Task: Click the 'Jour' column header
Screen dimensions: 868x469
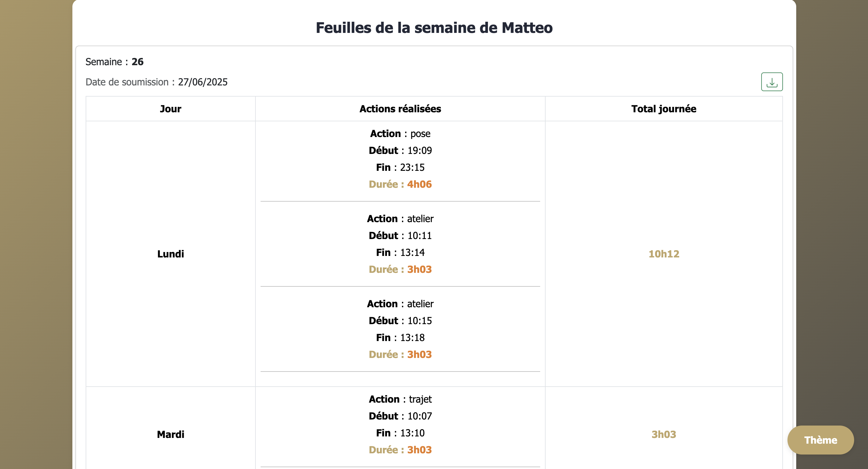Action: (170, 109)
